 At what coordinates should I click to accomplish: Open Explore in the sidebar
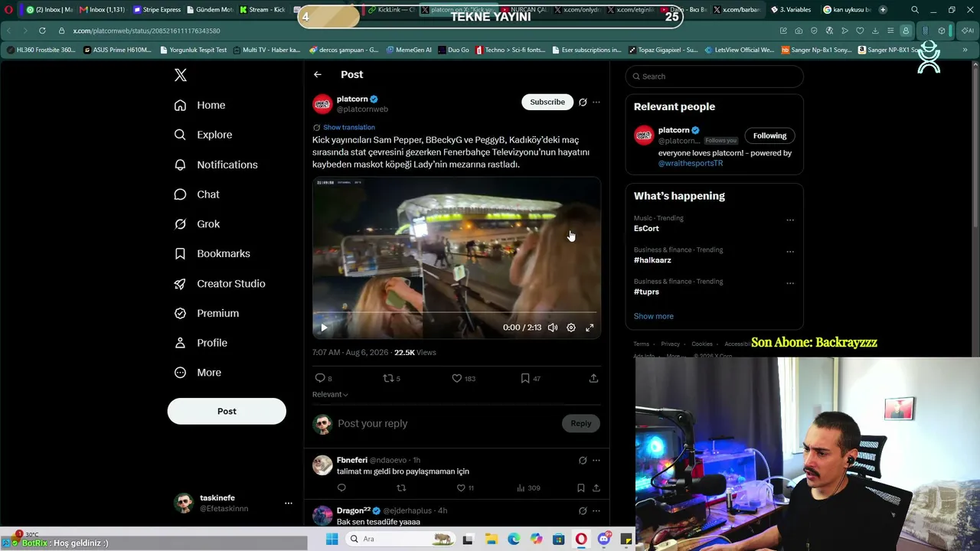coord(203,135)
